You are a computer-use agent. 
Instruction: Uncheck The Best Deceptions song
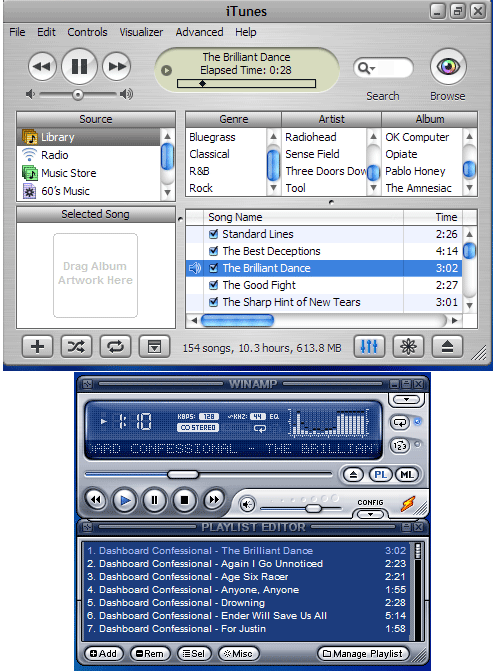[214, 251]
